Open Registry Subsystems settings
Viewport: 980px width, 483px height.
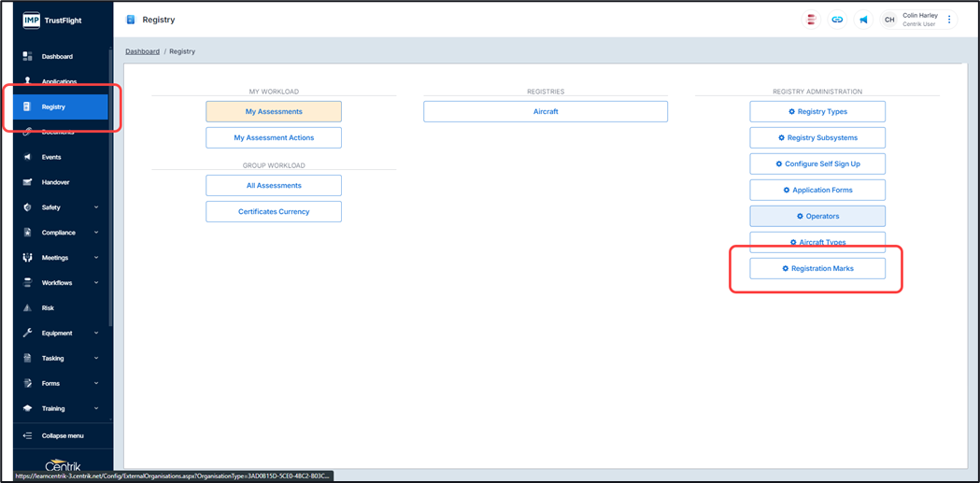click(x=817, y=137)
